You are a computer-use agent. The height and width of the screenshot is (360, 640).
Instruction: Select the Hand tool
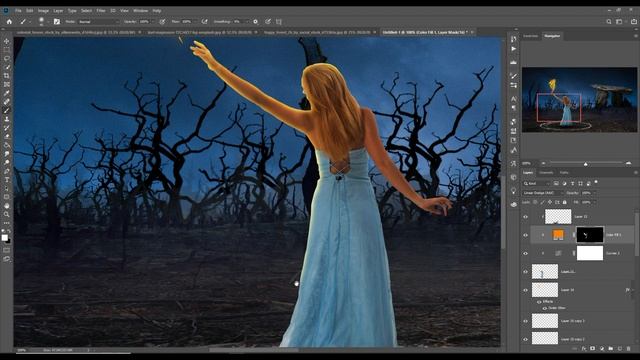pos(7,205)
